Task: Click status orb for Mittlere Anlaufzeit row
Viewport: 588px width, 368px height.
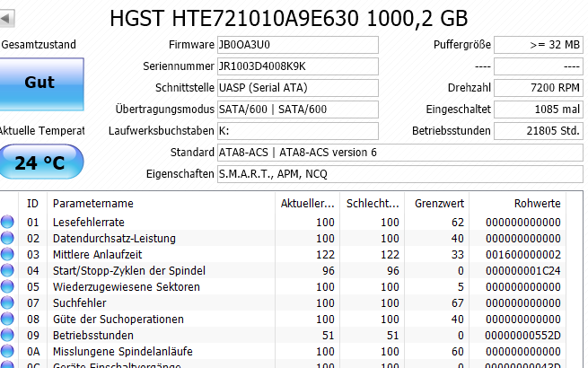Action: [7, 254]
